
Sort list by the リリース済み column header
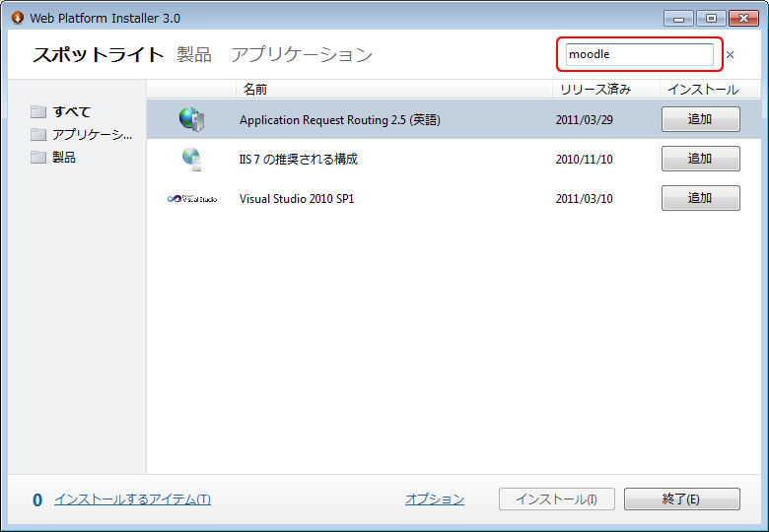[x=594, y=89]
